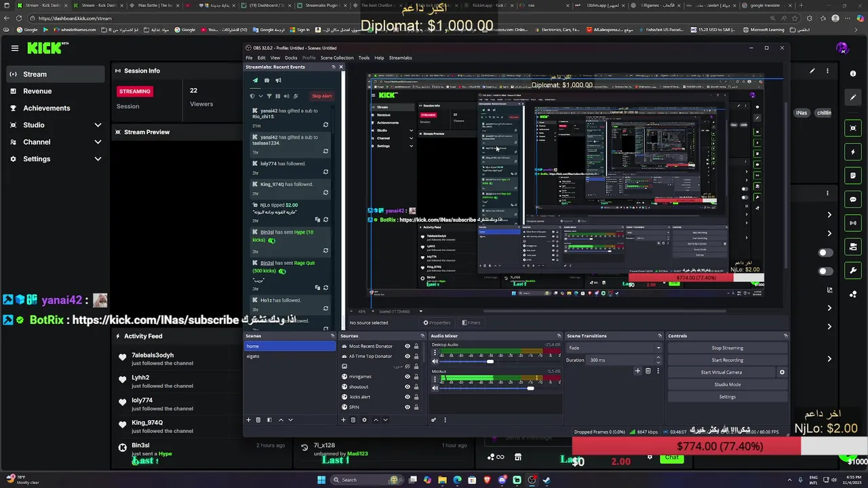This screenshot has width=868, height=488.
Task: Click the pencil edit icon in Kick's right toolbar
Action: (x=853, y=97)
